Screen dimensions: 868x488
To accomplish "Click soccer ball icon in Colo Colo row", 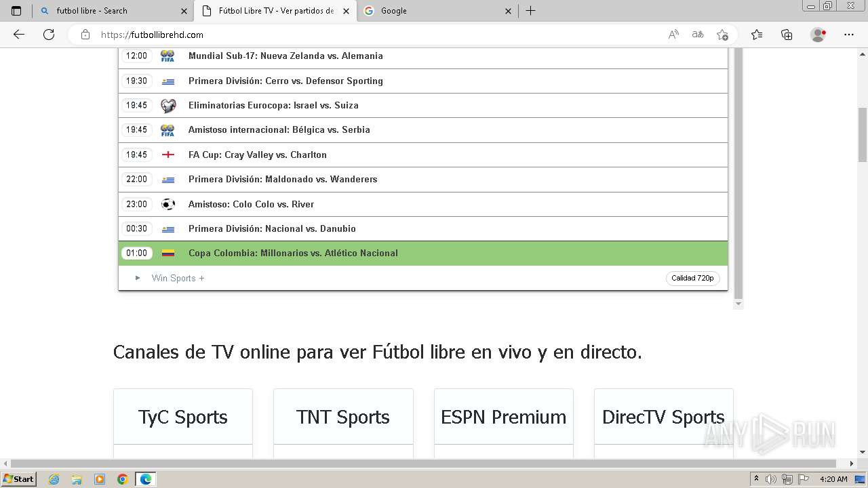I will 168,204.
